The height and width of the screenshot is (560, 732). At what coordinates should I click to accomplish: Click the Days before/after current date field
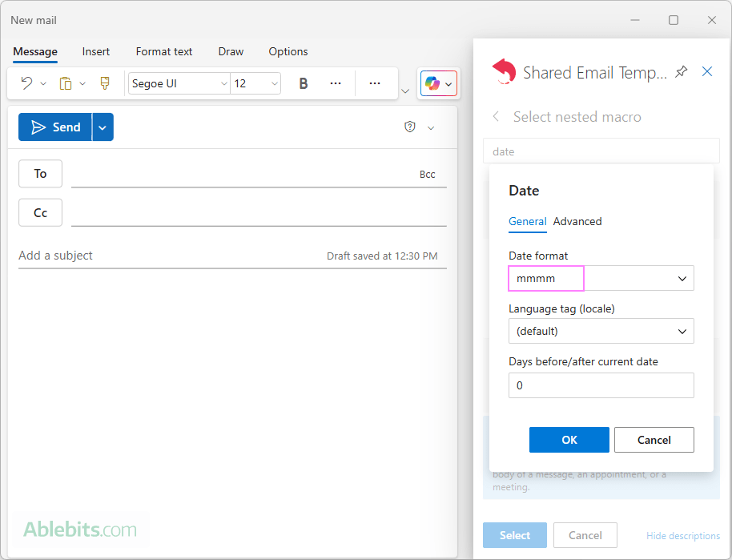point(601,385)
